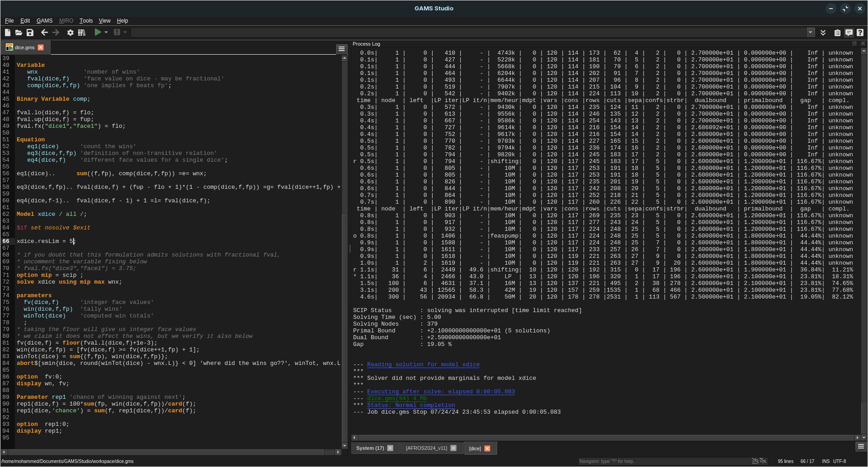Open the editor tab list hamburger menu
The width and height of the screenshot is (868, 467).
point(341,49)
